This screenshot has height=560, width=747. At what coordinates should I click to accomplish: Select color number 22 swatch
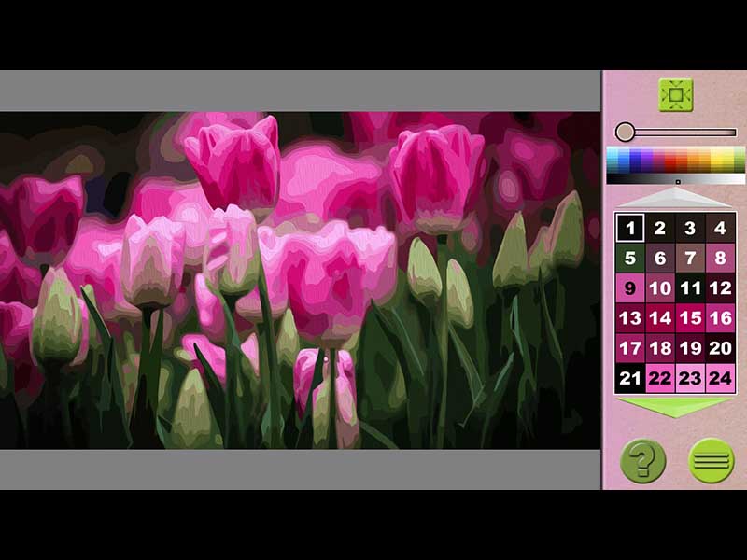click(660, 378)
